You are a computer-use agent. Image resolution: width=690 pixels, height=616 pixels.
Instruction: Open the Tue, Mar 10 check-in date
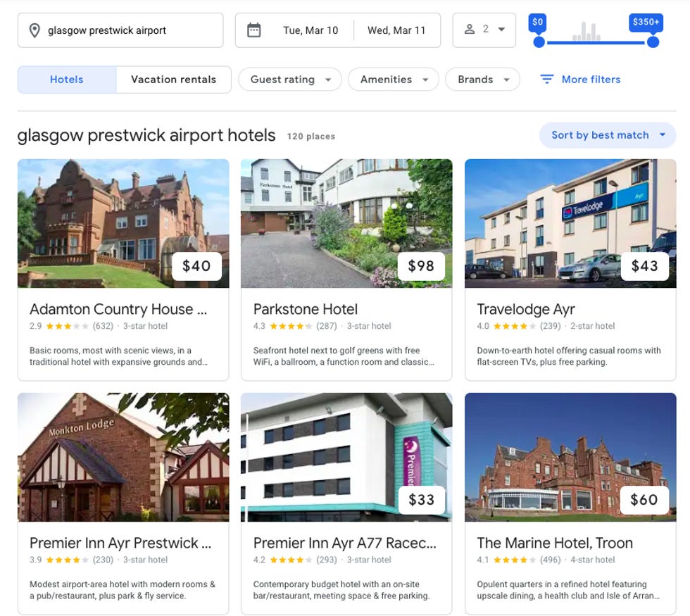[x=310, y=30]
